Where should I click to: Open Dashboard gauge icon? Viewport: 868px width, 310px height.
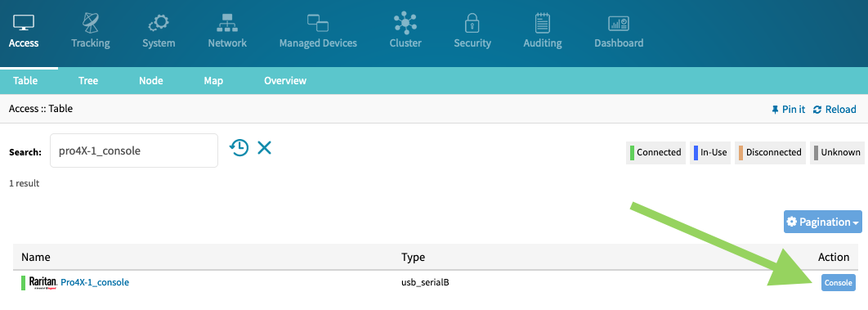click(619, 23)
